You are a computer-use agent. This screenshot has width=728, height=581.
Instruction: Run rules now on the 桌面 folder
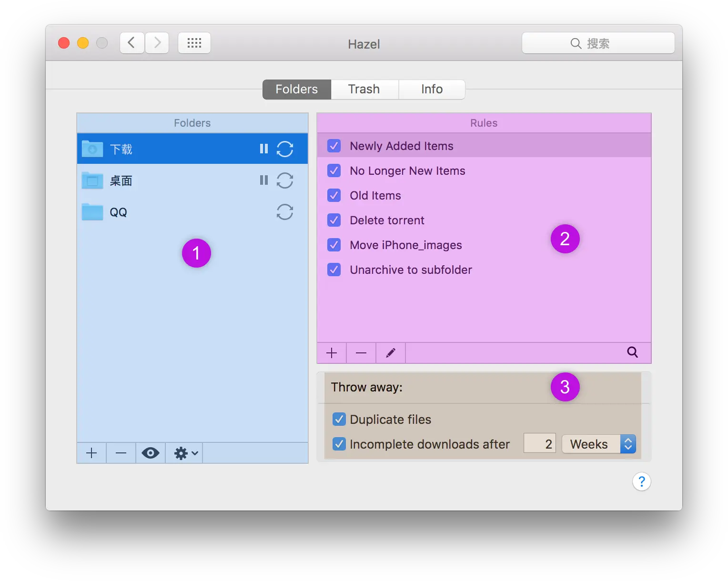point(285,180)
